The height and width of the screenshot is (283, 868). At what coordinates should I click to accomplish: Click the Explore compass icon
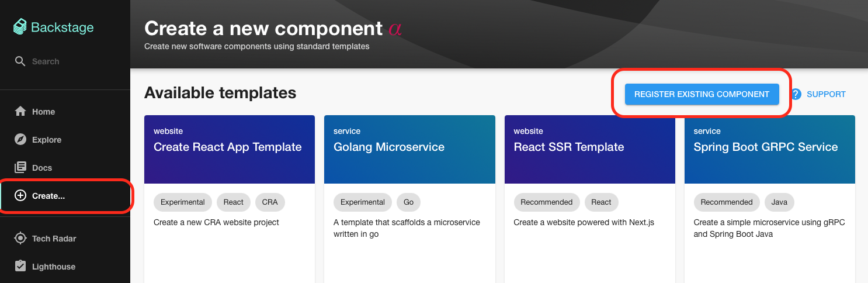click(20, 140)
